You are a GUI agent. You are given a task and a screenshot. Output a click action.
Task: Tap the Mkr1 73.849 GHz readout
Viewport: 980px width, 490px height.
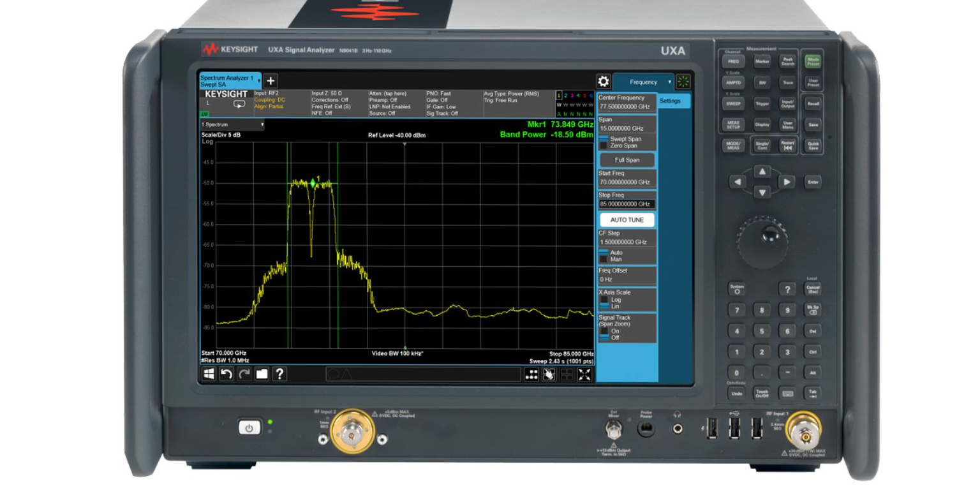pos(561,124)
